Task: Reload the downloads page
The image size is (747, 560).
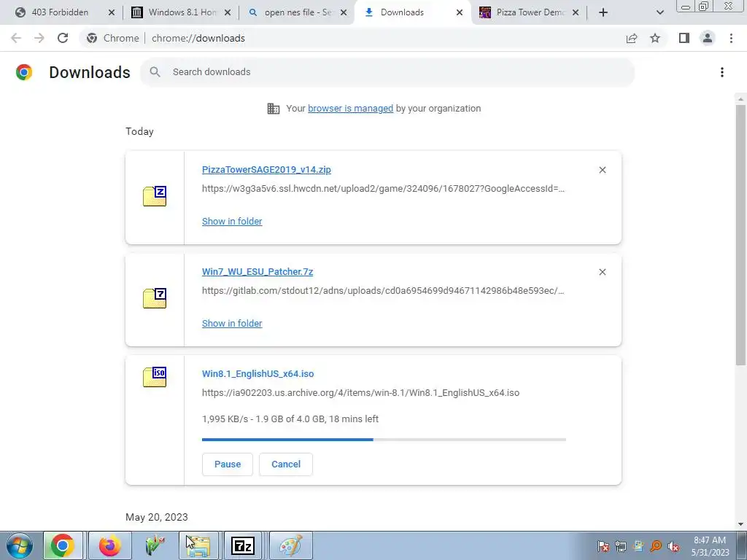Action: (x=63, y=38)
